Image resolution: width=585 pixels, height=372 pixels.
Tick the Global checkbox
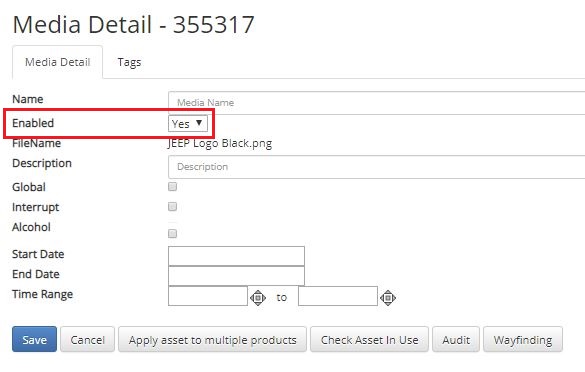click(172, 187)
